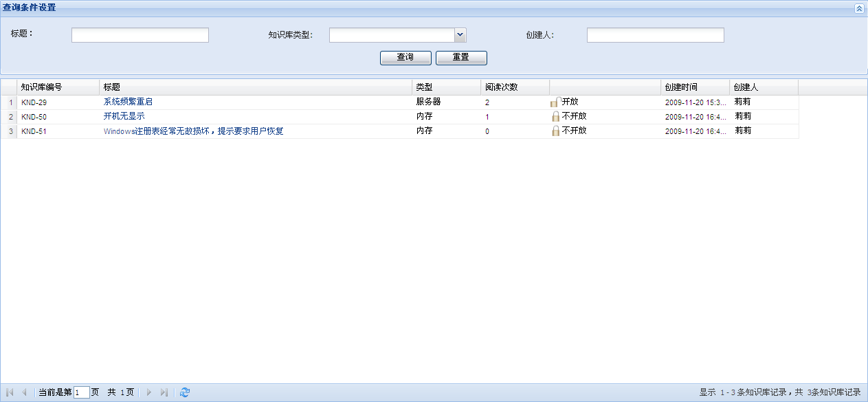868x402 pixels.
Task: Click the open lock icon for KND-29
Action: [x=555, y=102]
